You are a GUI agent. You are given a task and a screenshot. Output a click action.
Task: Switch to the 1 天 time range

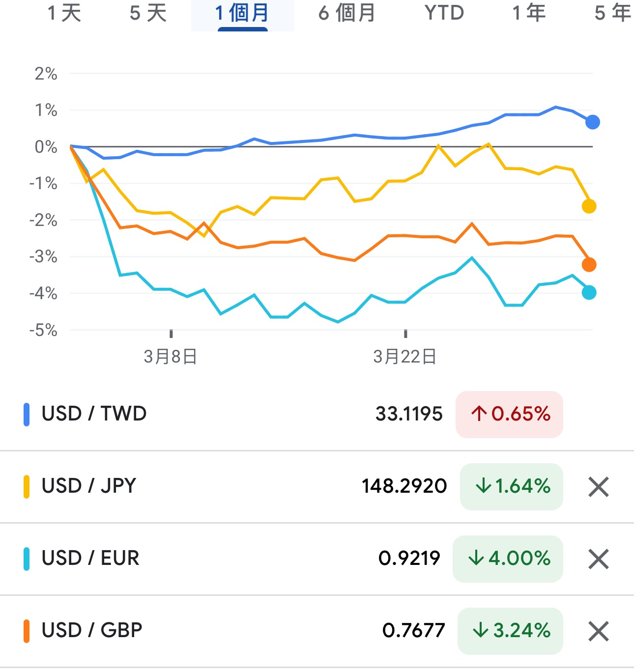64,13
